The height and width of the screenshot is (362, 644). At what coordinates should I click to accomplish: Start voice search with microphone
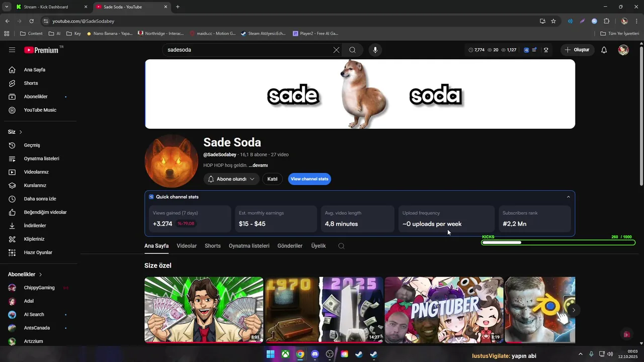pyautogui.click(x=375, y=50)
